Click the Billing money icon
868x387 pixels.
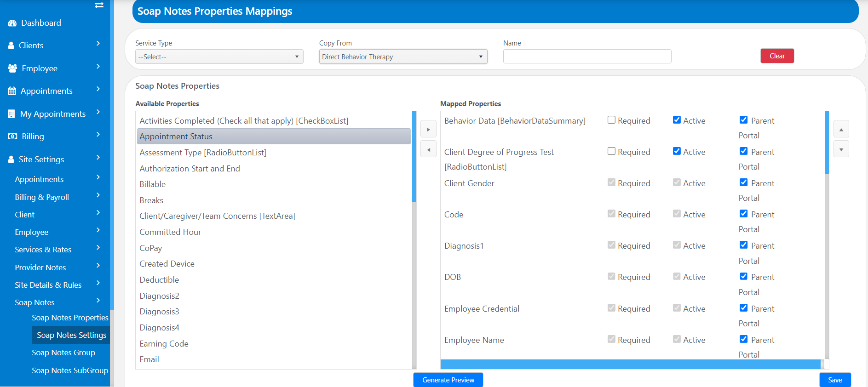point(13,137)
